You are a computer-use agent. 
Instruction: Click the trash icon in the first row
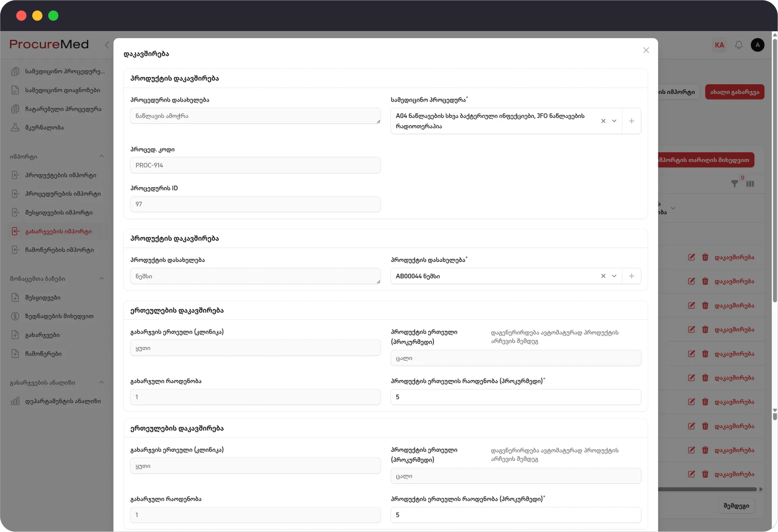click(705, 257)
